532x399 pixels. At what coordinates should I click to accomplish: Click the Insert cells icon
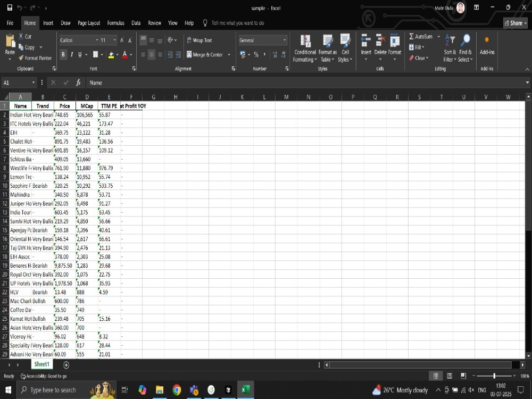point(366,41)
